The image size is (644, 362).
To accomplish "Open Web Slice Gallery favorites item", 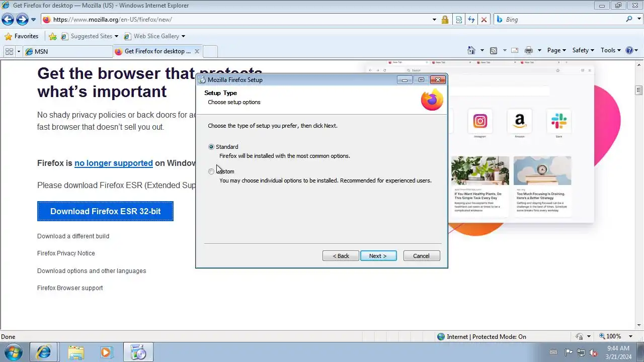I will point(154,36).
